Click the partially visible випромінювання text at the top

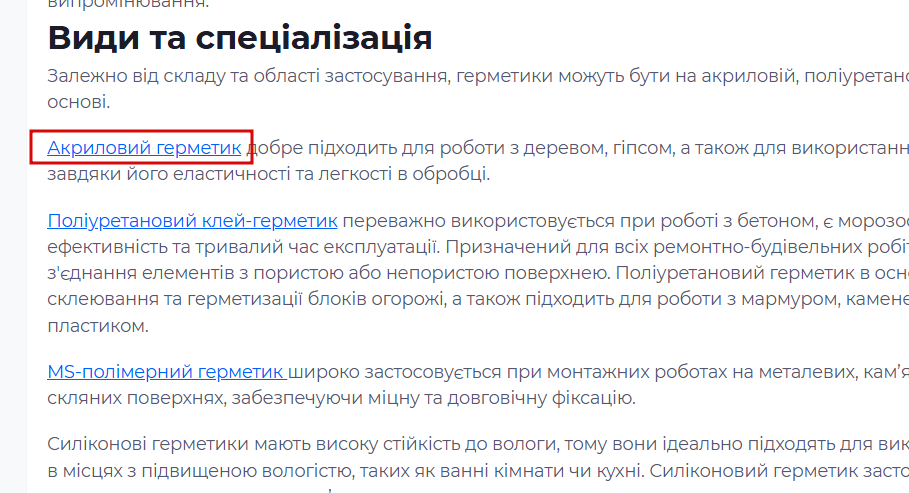pyautogui.click(x=128, y=4)
